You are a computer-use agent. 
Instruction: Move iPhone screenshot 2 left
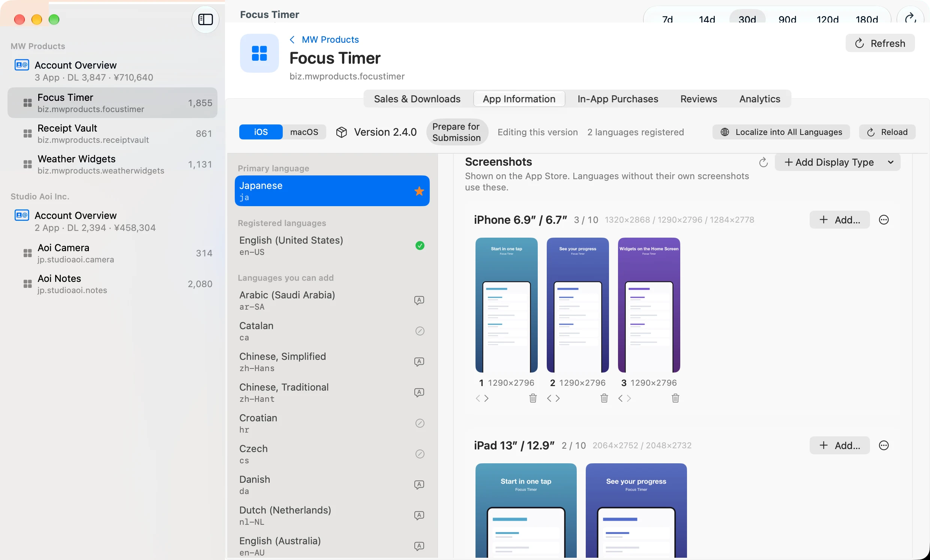549,398
